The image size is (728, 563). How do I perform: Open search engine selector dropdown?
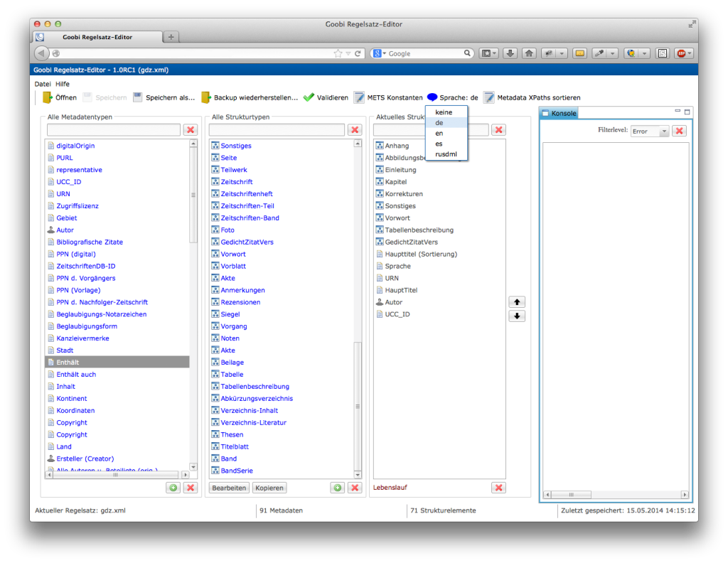380,54
